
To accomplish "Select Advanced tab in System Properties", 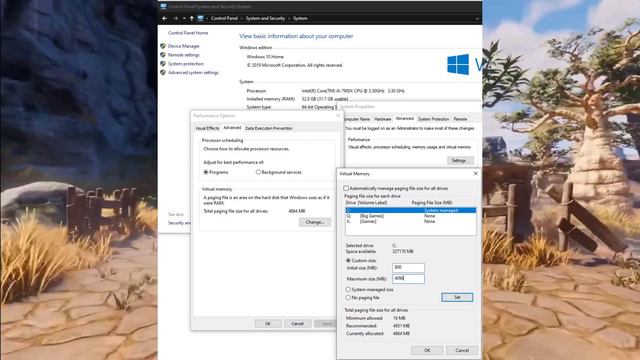I will pyautogui.click(x=404, y=119).
